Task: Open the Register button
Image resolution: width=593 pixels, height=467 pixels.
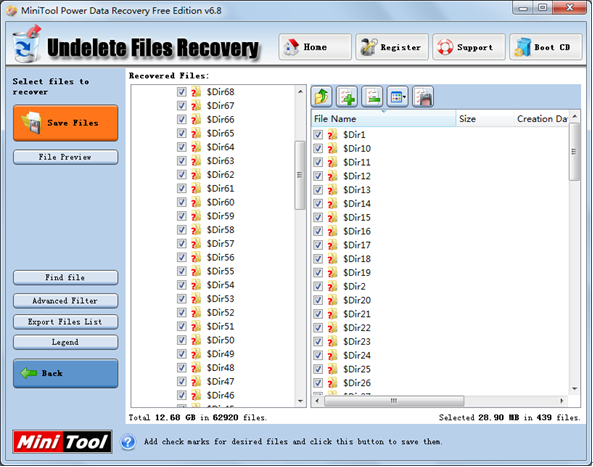Action: pos(392,47)
